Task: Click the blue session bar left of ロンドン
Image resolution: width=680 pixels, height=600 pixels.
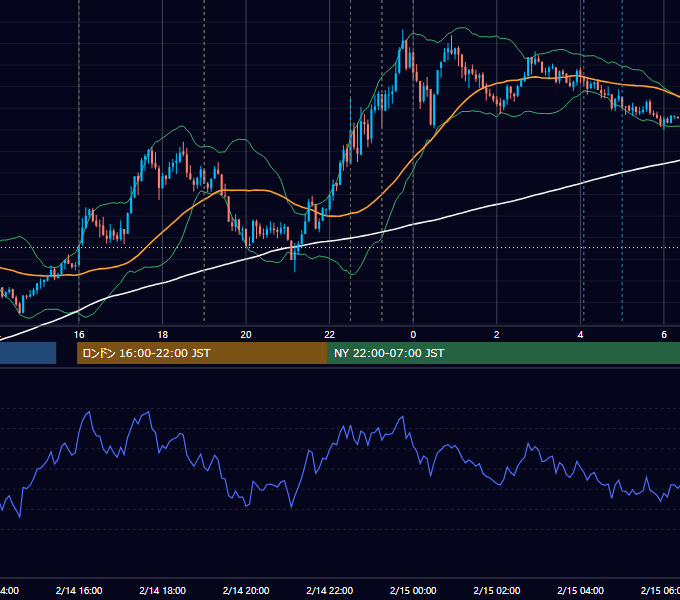Action: (x=28, y=353)
